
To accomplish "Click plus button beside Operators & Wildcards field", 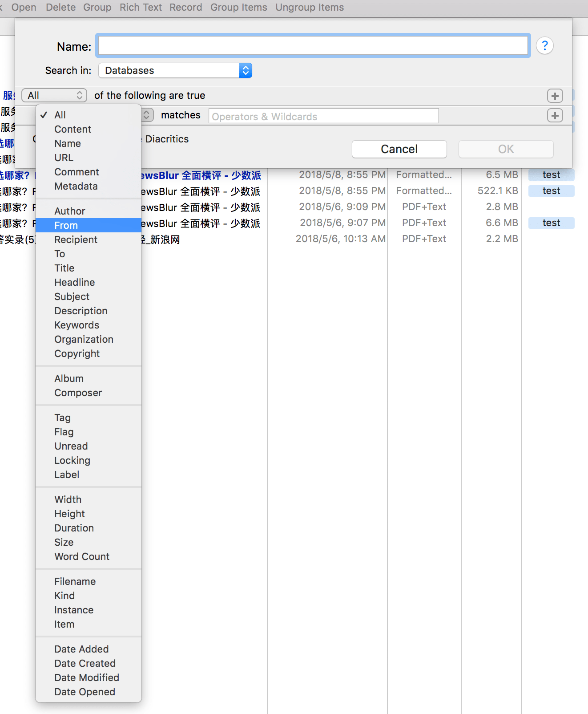I will [x=555, y=116].
